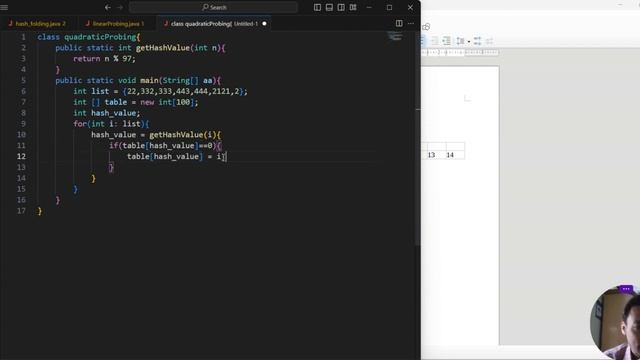The height and width of the screenshot is (360, 640).
Task: Click the webcam video thumbnail
Action: [616, 322]
